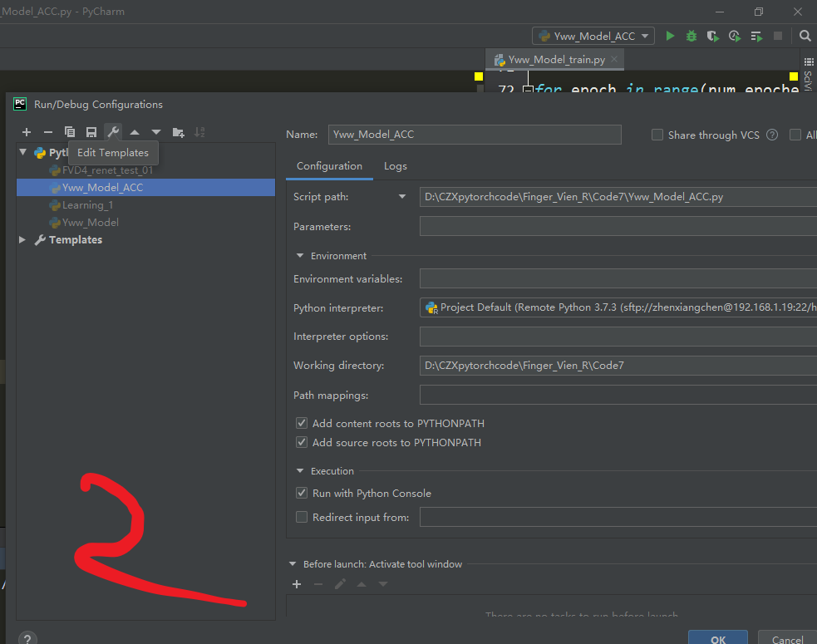Click the Parameters input field
817x644 pixels.
point(618,226)
